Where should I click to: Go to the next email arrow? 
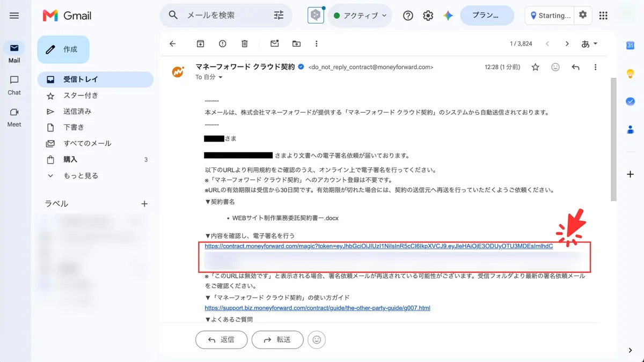[567, 43]
